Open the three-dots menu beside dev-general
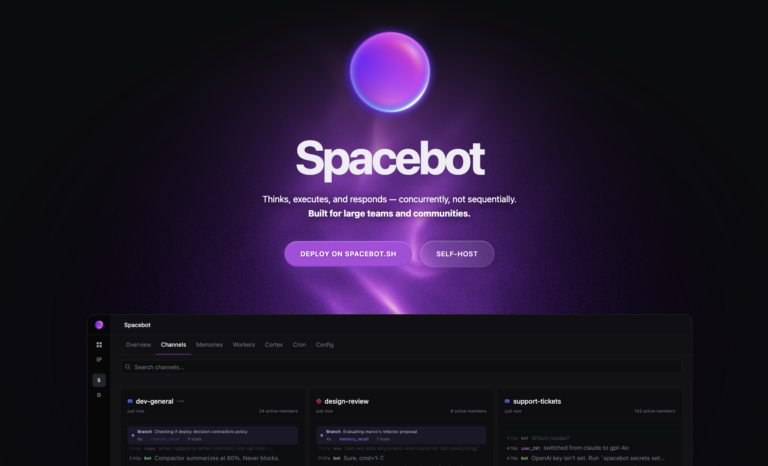 coord(180,401)
